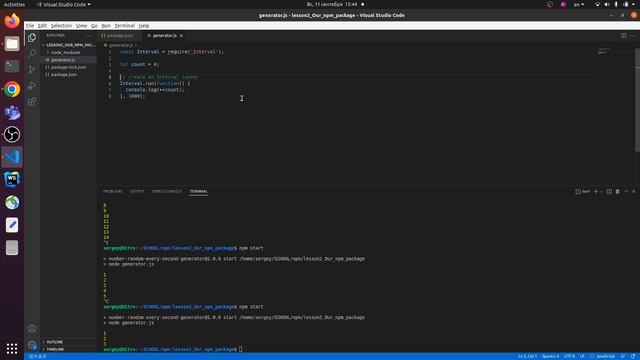Open the bash terminal selector dropdown

582,191
